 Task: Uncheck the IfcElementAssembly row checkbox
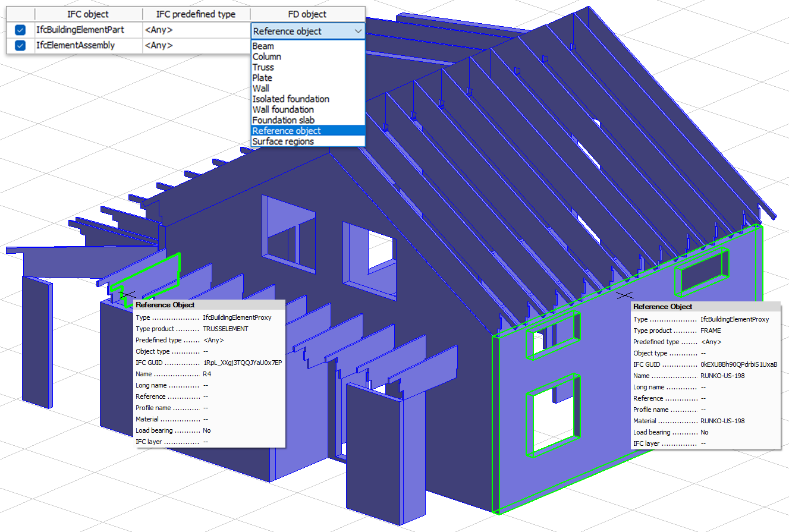(20, 46)
